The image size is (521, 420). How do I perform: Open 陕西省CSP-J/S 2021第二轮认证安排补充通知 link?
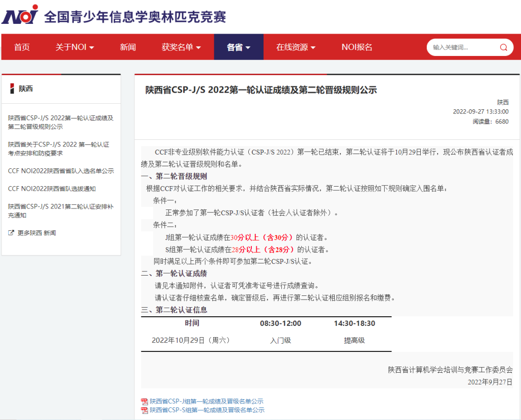(61, 211)
